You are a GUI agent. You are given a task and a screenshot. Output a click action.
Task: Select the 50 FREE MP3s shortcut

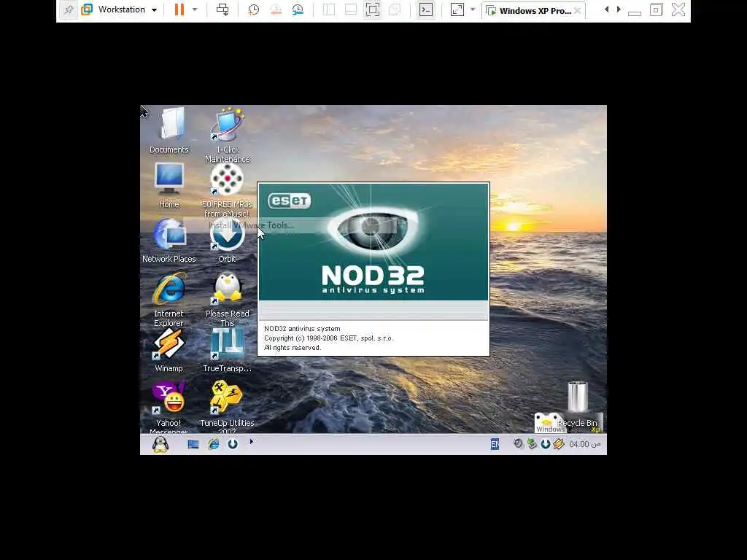pos(228,190)
